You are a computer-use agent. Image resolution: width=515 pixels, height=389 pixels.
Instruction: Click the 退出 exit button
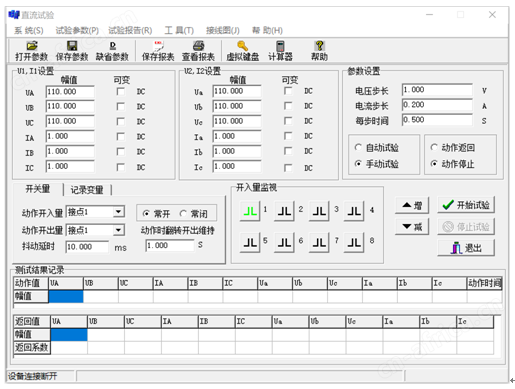coord(466,248)
